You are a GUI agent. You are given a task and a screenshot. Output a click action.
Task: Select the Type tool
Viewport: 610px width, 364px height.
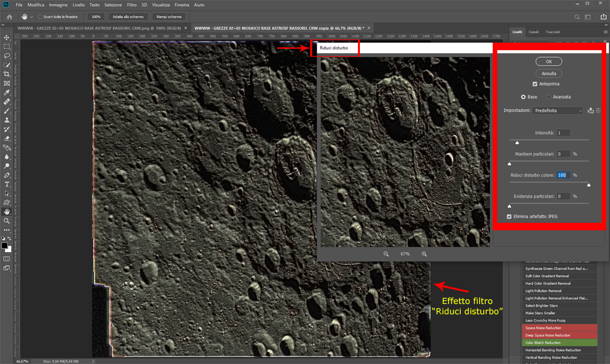(x=7, y=184)
